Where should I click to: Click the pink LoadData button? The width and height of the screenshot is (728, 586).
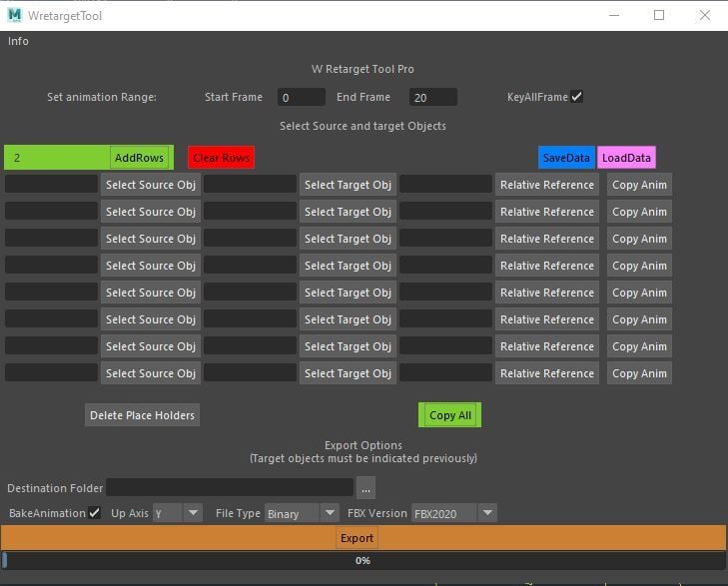point(626,158)
